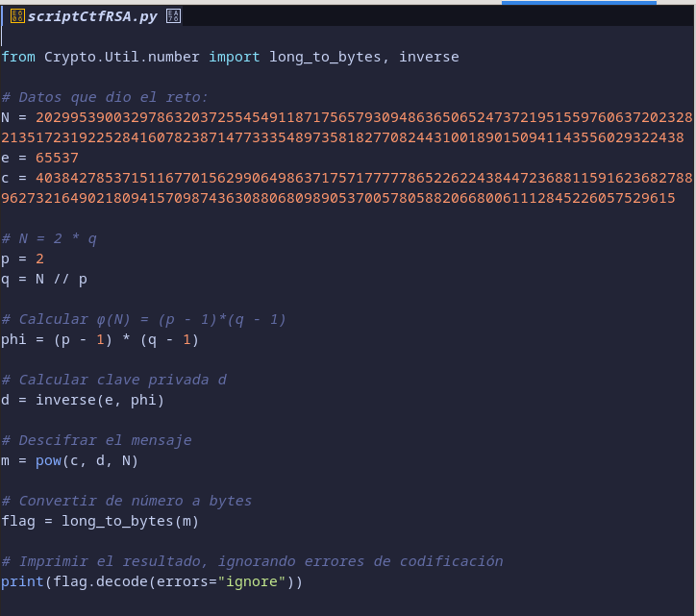The width and height of the screenshot is (696, 616).
Task: Click the 'c =' ciphertext assignment line
Action: 13,178
